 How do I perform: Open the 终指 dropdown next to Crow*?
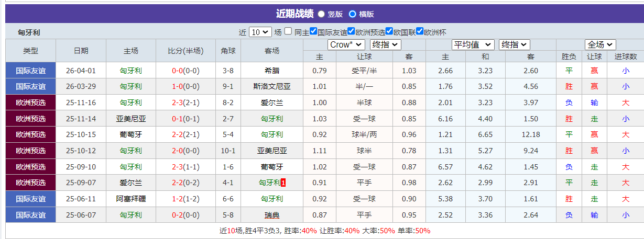pos(386,45)
